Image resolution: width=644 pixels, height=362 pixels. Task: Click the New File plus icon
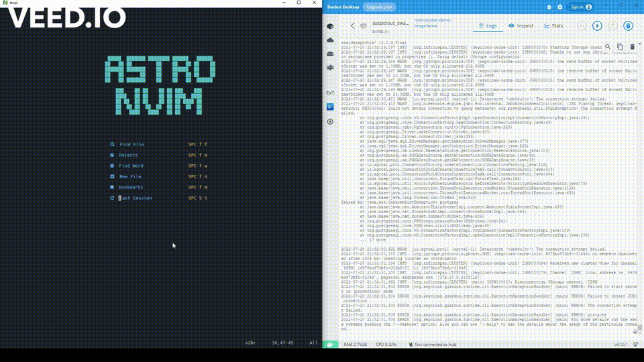pyautogui.click(x=112, y=176)
